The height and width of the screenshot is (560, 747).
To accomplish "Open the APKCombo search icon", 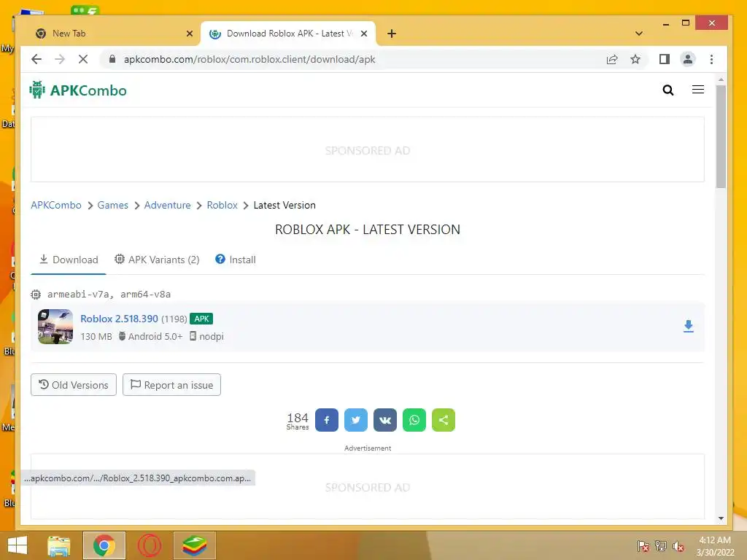I will 668,90.
